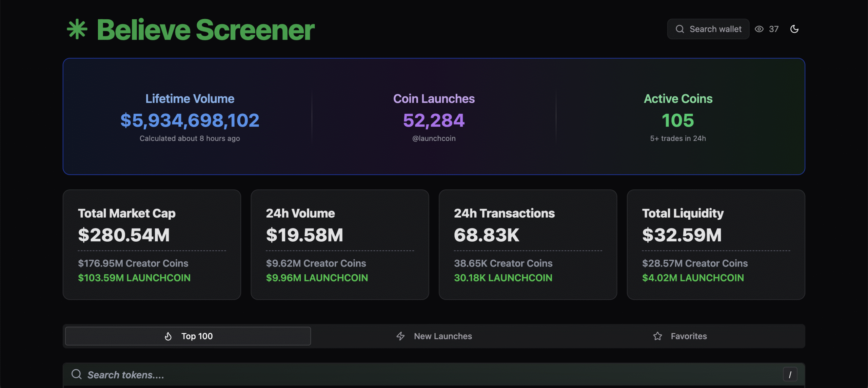Image resolution: width=868 pixels, height=388 pixels.
Task: Click the star Favorites icon
Action: (657, 336)
